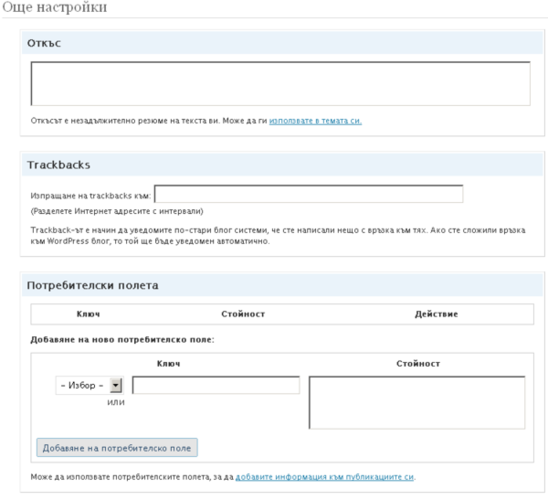Click the new custom field Ключ text box
This screenshot has height=500, width=548.
(216, 385)
